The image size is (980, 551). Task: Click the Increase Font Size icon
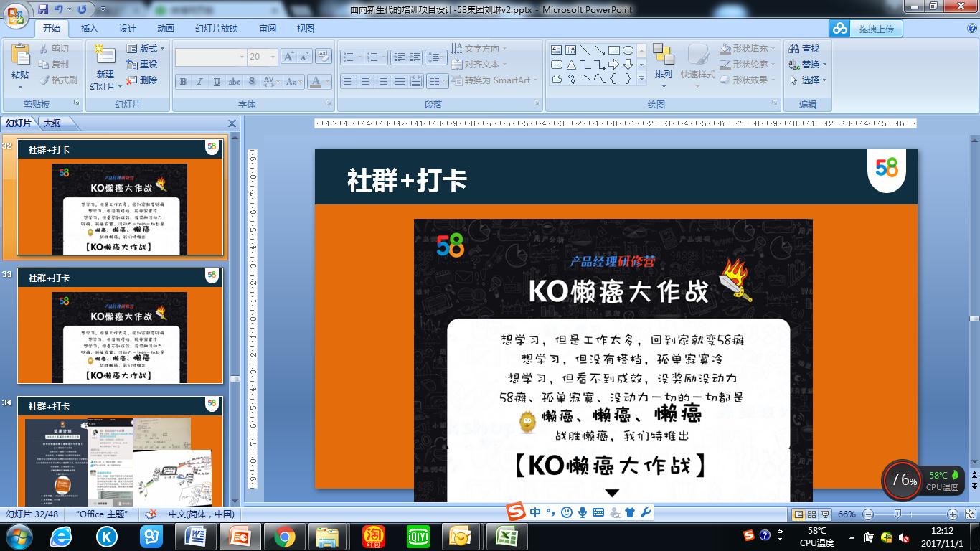(x=288, y=57)
